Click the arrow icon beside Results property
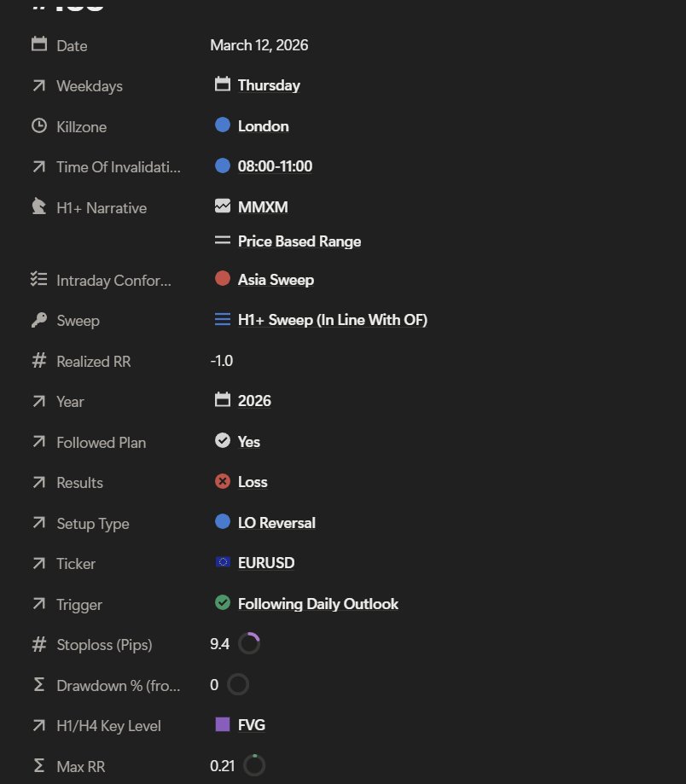 point(39,483)
